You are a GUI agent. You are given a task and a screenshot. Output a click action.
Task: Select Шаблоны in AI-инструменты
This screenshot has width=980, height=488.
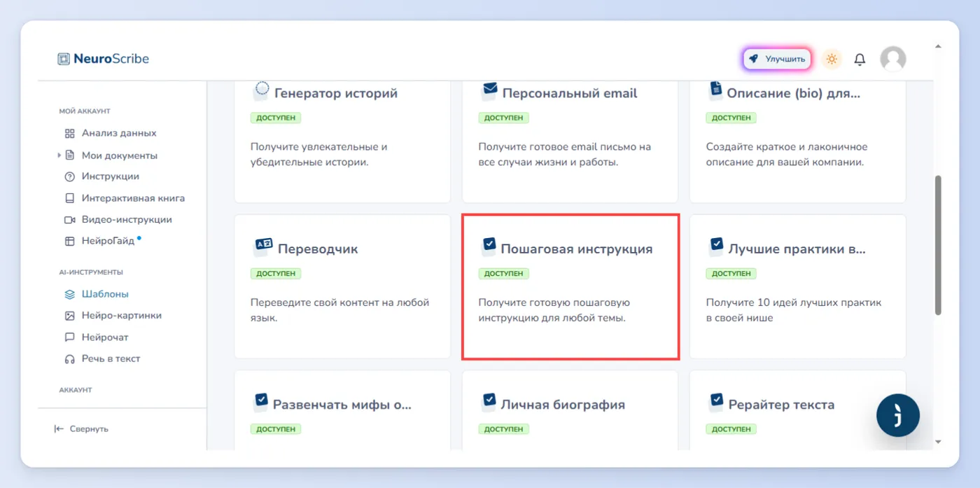(105, 294)
